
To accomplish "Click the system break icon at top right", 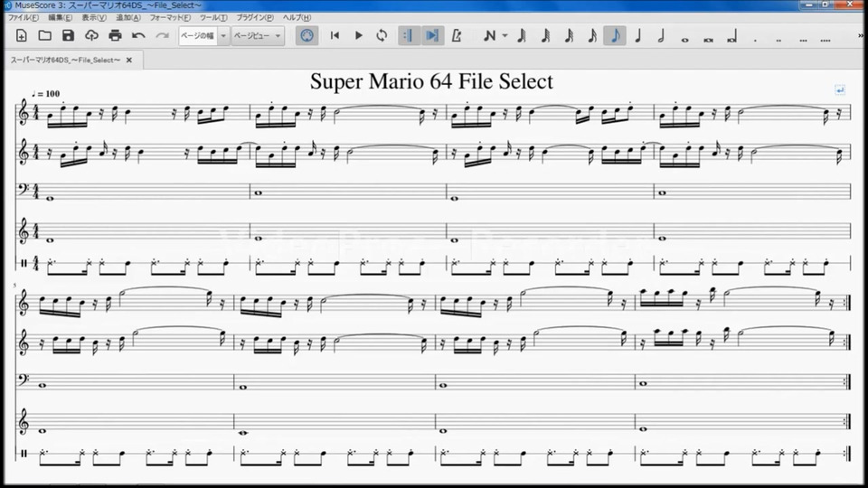I will tap(840, 89).
